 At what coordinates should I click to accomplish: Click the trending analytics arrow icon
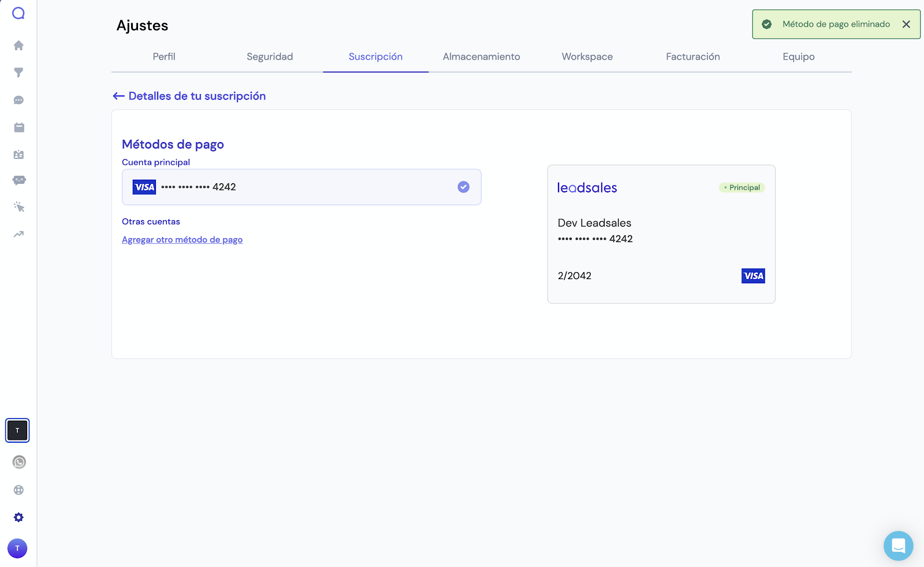tap(18, 234)
